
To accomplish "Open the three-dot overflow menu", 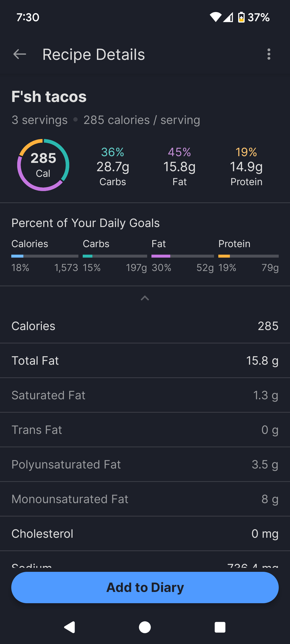I will [269, 54].
